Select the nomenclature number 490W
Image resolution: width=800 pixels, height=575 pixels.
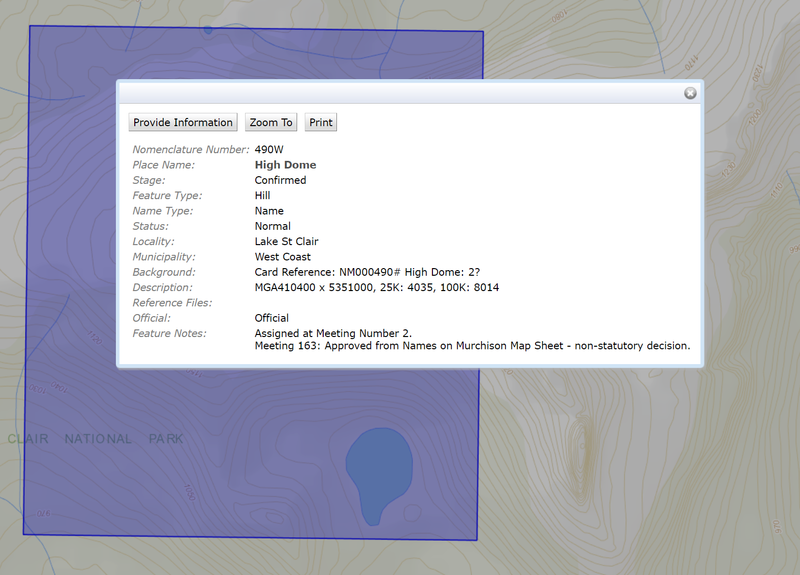(269, 149)
